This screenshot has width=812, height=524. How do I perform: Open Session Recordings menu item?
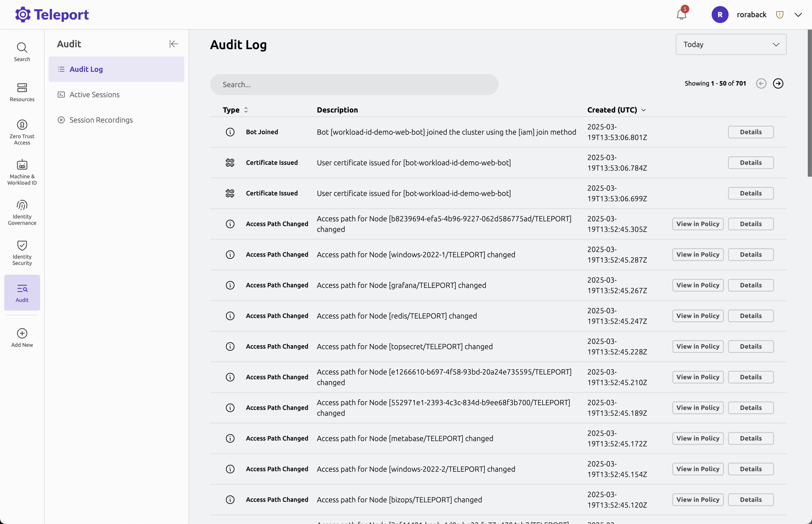(x=101, y=120)
